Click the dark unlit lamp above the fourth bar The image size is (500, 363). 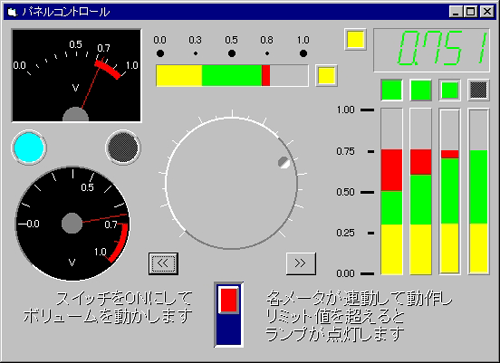pyautogui.click(x=479, y=90)
